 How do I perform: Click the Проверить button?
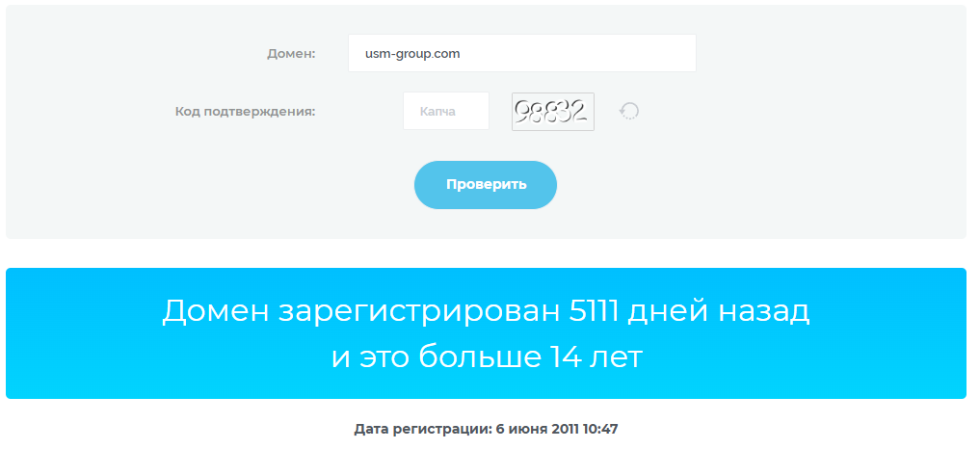[x=486, y=184]
